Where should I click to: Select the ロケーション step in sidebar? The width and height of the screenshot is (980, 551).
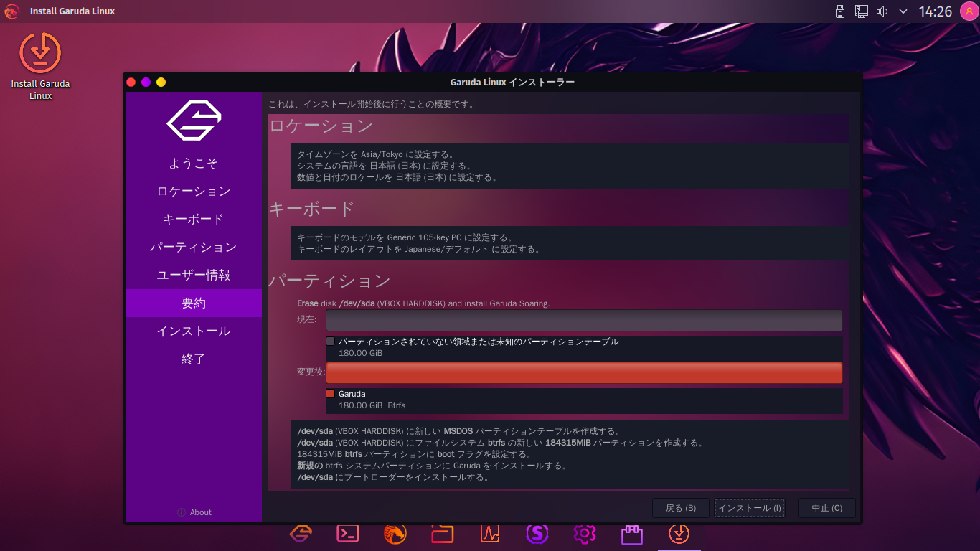coord(194,192)
